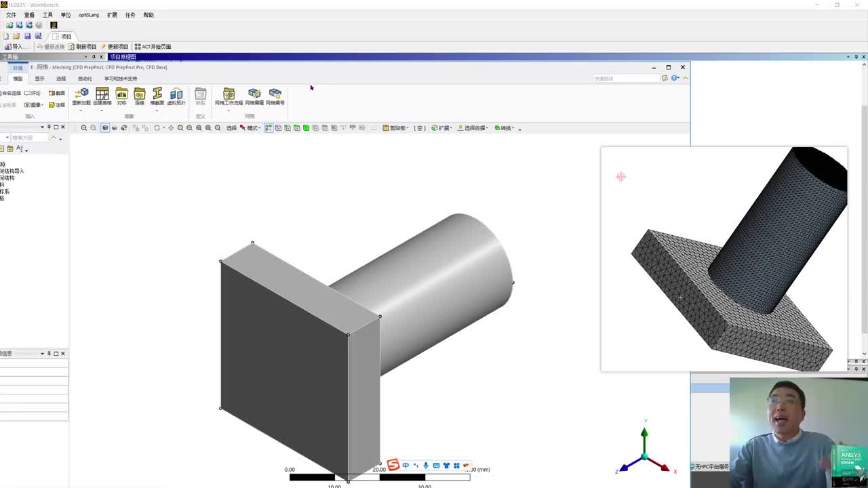868x488 pixels.
Task: Open the 查看 menu in Workbench
Action: point(29,15)
